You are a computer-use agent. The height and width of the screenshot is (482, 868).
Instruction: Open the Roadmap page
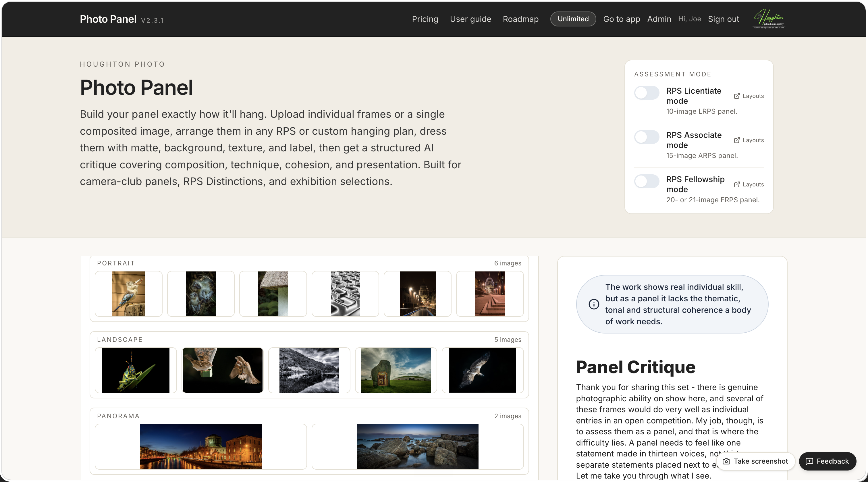[520, 19]
